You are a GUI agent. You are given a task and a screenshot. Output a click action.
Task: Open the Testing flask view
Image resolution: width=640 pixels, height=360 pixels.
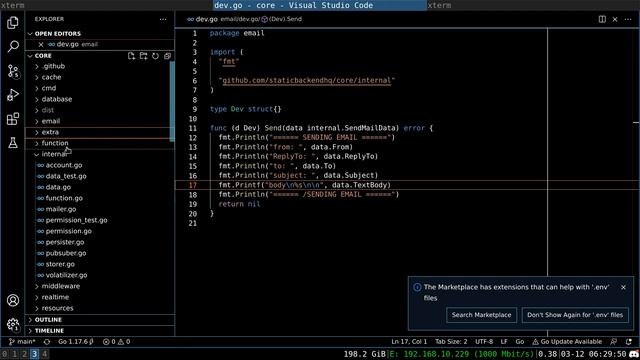tap(13, 142)
